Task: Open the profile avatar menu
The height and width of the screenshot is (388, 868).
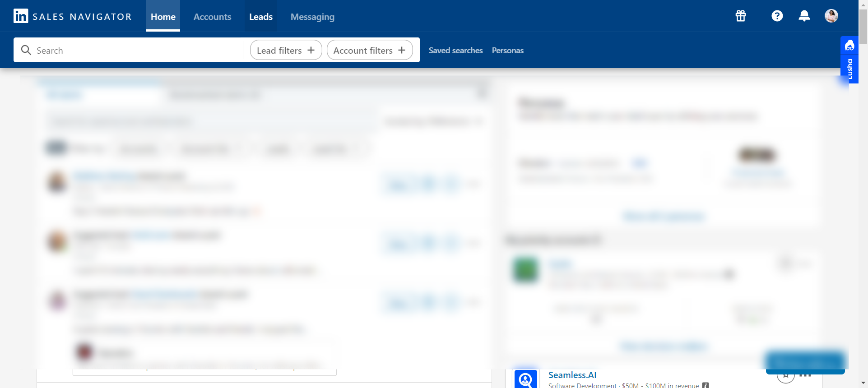Action: [831, 16]
